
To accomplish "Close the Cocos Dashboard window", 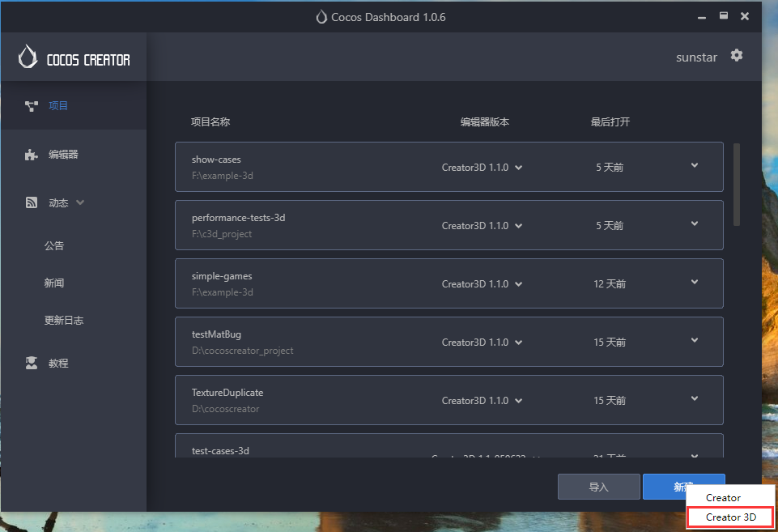I will coord(745,16).
